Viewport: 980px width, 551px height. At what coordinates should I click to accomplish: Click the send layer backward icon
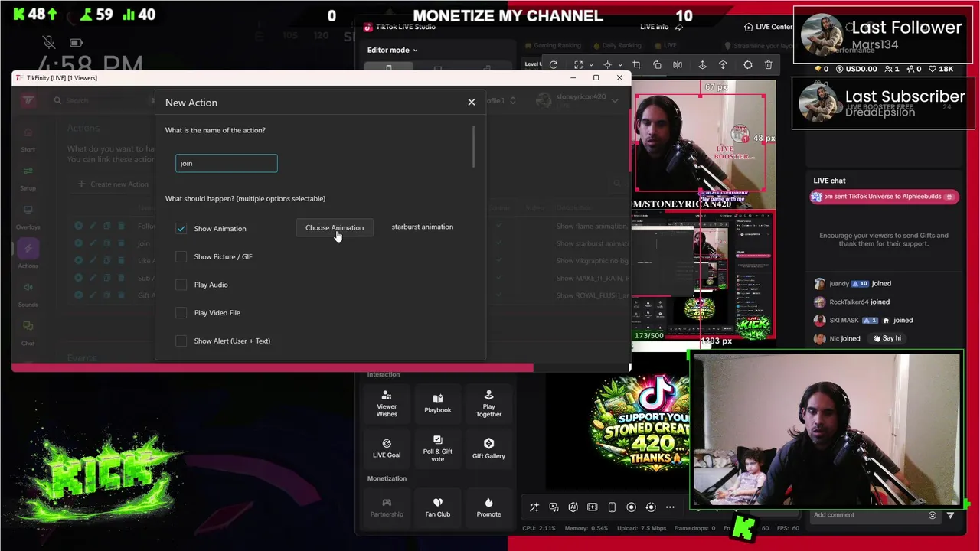pos(723,65)
